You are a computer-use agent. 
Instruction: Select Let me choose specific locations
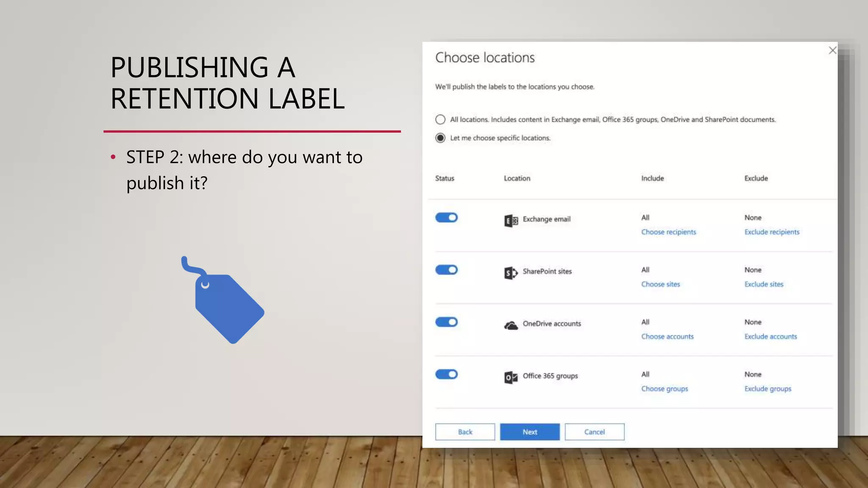click(440, 138)
